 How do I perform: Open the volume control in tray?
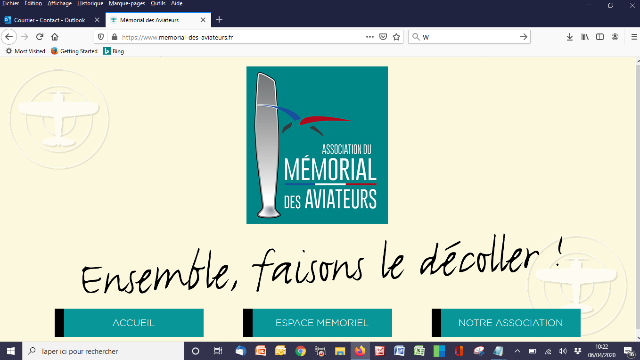pos(563,351)
